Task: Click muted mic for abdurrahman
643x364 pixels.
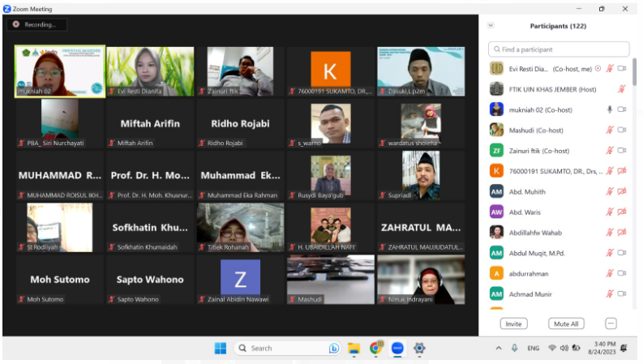Action: [610, 273]
